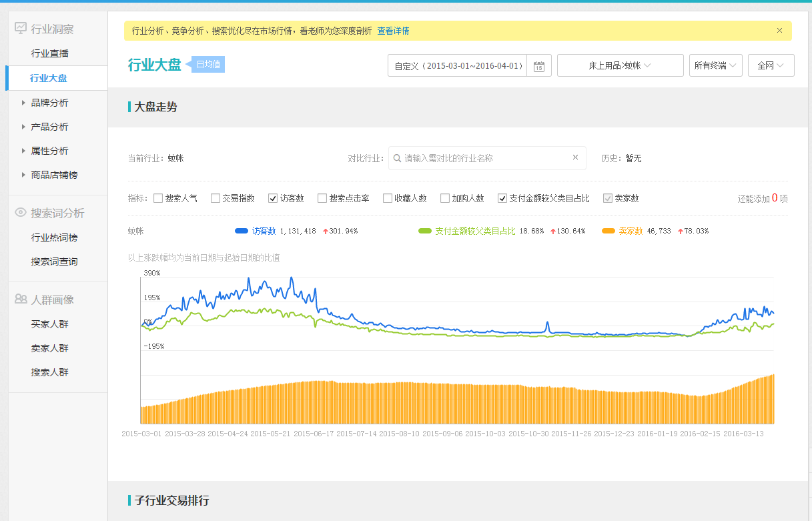The width and height of the screenshot is (812, 521).
Task: Click the 搜索词分析 eye icon
Action: tap(21, 213)
